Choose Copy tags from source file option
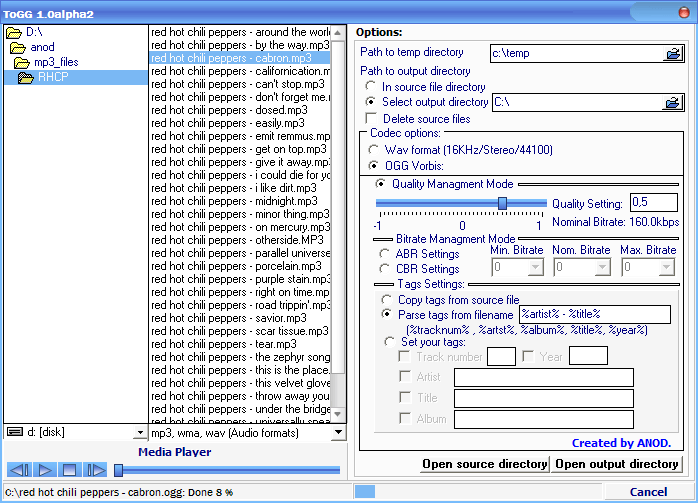698x503 pixels. (386, 300)
